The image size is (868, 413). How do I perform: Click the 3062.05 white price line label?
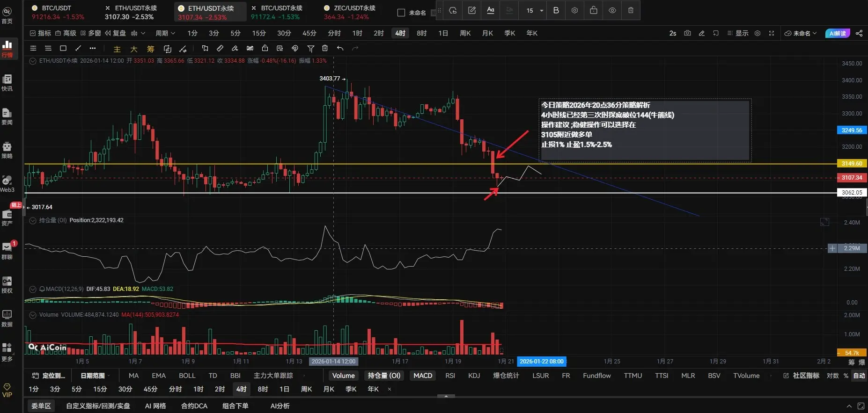(852, 193)
